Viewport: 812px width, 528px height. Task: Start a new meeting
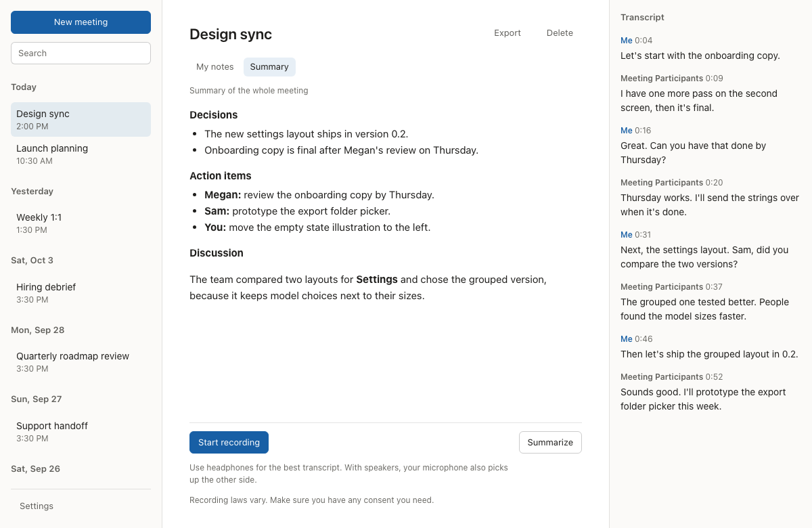click(81, 22)
